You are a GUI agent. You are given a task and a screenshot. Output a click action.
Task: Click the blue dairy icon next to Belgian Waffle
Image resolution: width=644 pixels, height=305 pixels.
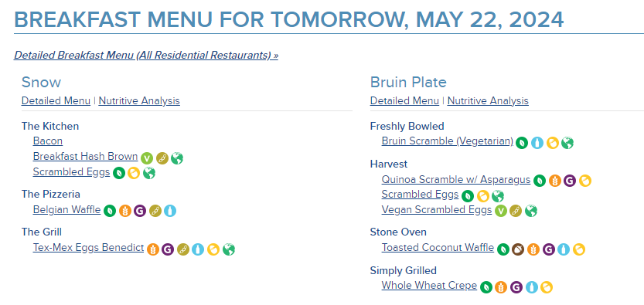coord(170,211)
